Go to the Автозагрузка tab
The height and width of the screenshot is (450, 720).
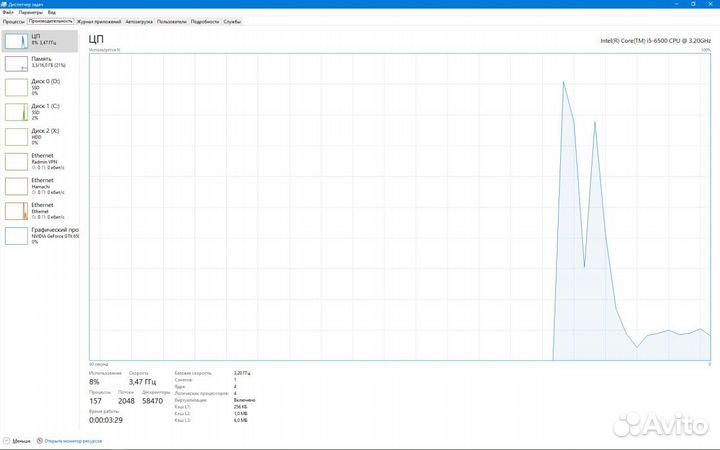point(139,21)
